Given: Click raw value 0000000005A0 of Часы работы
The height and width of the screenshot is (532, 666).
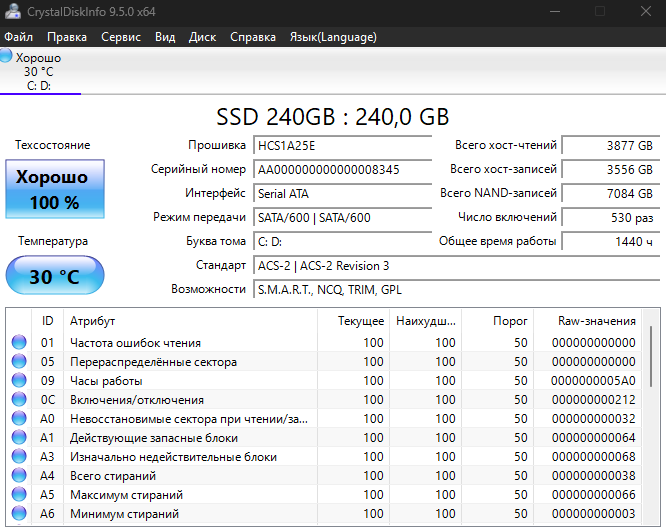Looking at the screenshot, I should (593, 380).
